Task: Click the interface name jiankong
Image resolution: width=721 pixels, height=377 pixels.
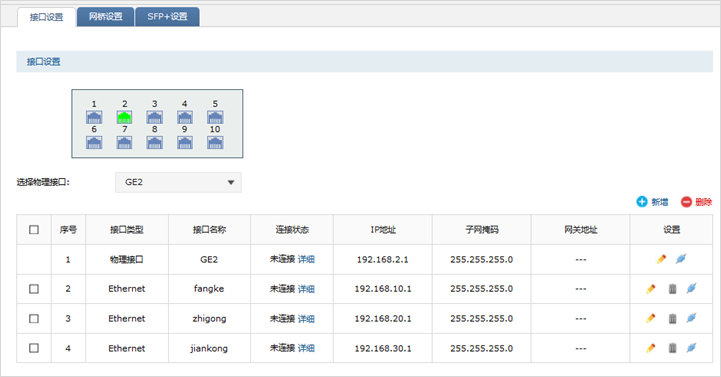Action: (x=209, y=348)
